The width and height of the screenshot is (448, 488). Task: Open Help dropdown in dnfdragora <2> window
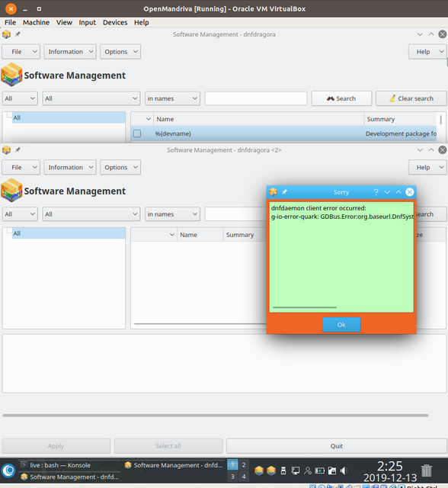click(x=427, y=168)
